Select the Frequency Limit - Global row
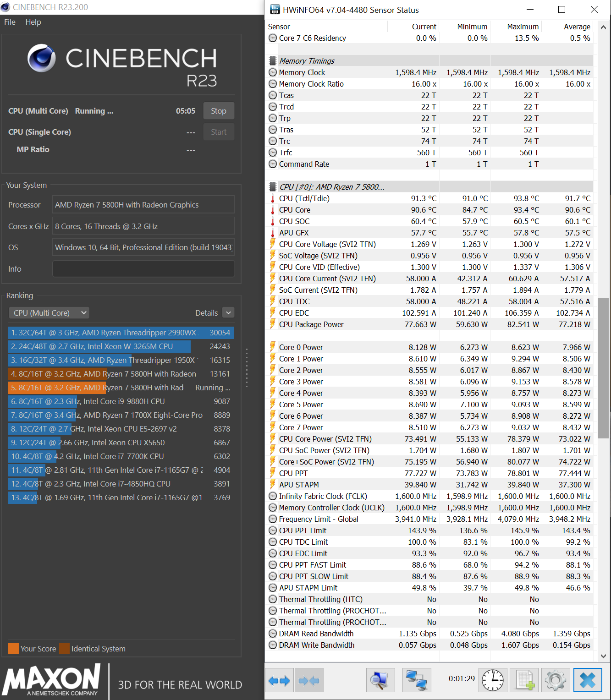This screenshot has height=700, width=611. coord(430,519)
